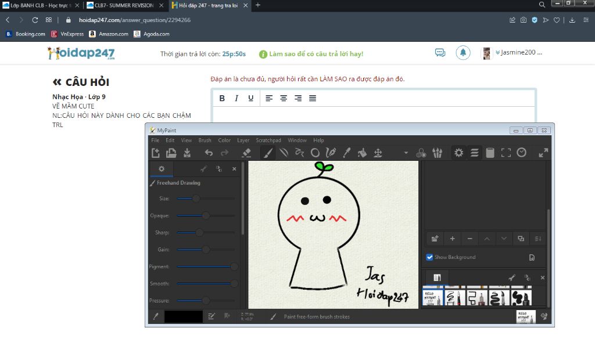Select the blob ink brush thumbnail
595x364 pixels.
tap(521, 298)
